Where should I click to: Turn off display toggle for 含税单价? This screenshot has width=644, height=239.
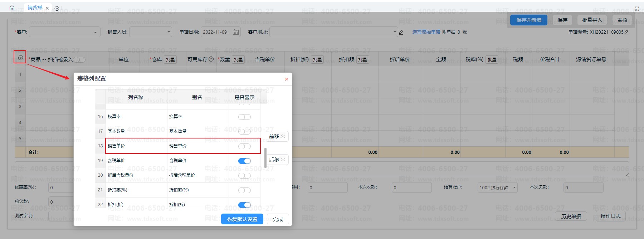click(x=244, y=161)
